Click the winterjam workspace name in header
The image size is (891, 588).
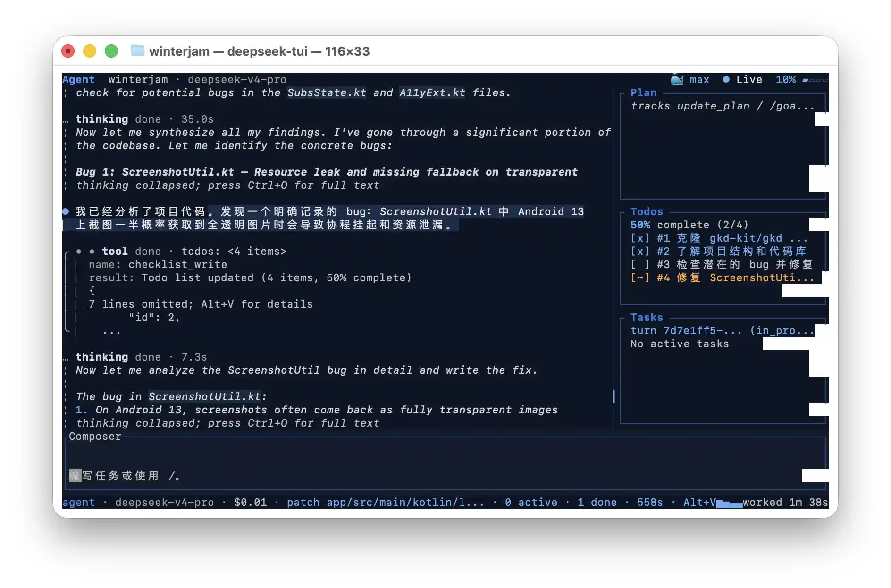[138, 79]
